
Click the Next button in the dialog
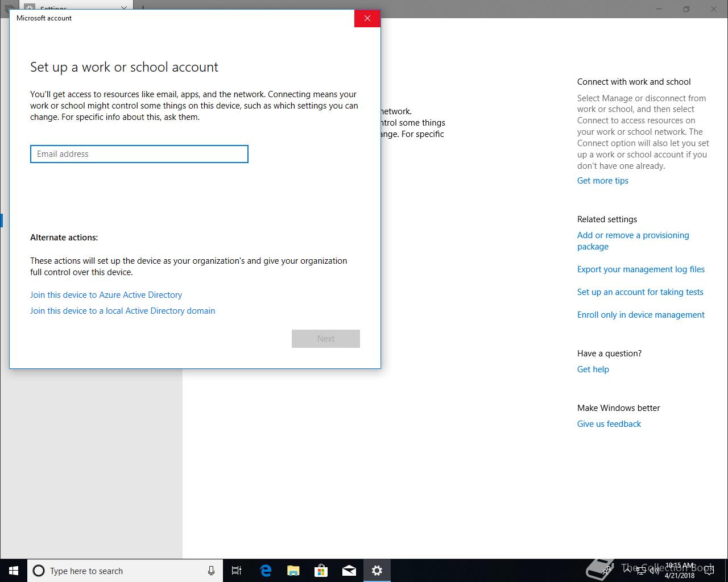click(326, 339)
